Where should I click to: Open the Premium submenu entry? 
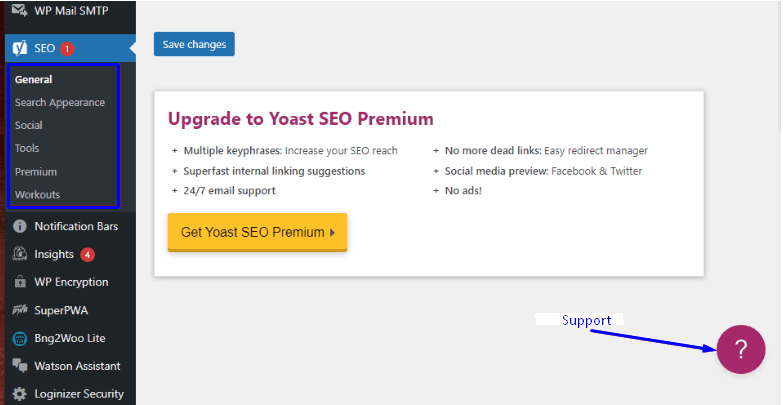click(x=36, y=171)
